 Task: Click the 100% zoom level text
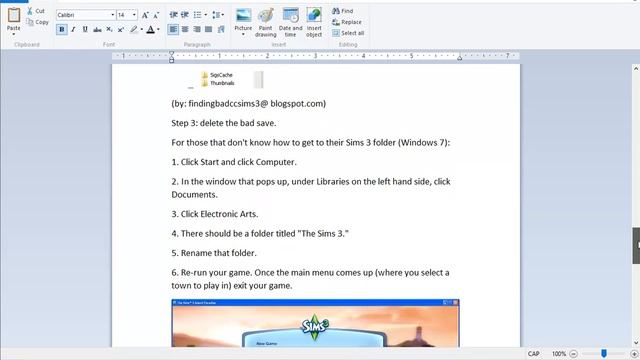click(559, 354)
